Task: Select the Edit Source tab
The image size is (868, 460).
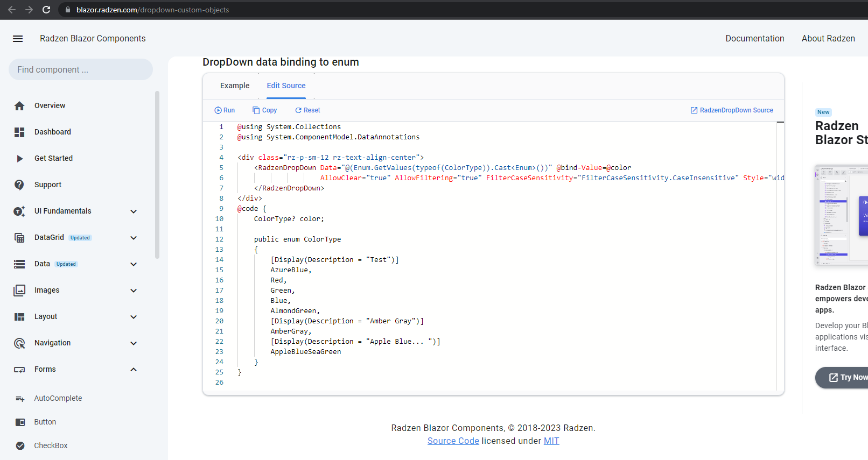Action: [x=286, y=86]
